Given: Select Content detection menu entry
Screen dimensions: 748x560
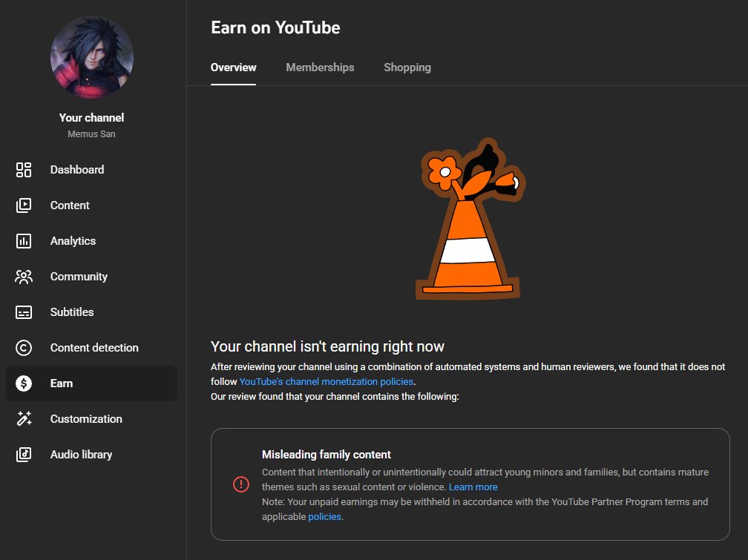Looking at the screenshot, I should (x=91, y=348).
